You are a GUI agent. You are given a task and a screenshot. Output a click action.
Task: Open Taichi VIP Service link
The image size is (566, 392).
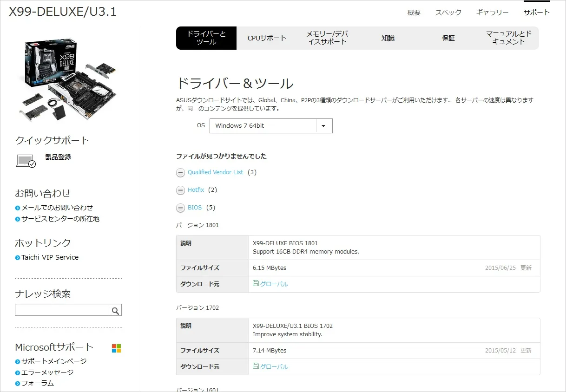(50, 257)
